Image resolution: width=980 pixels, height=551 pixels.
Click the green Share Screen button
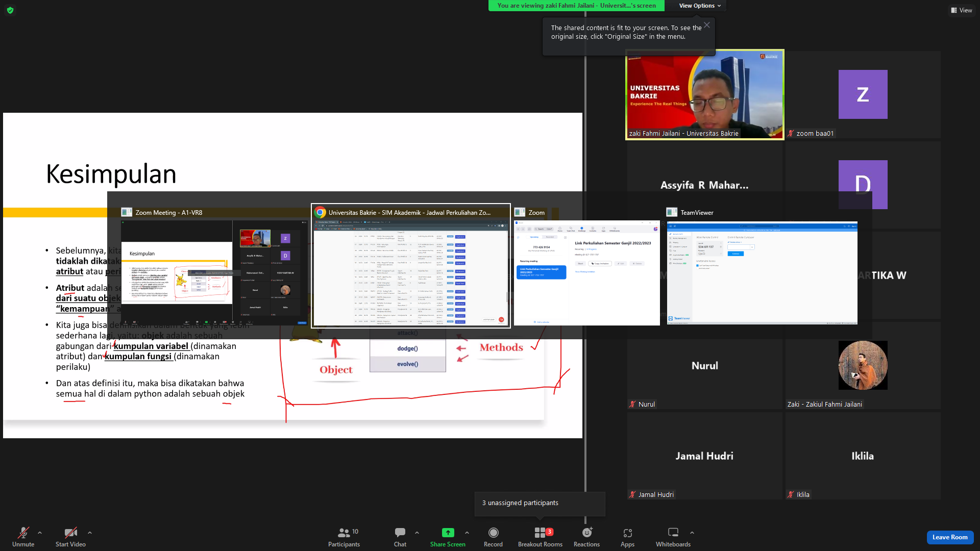point(448,537)
